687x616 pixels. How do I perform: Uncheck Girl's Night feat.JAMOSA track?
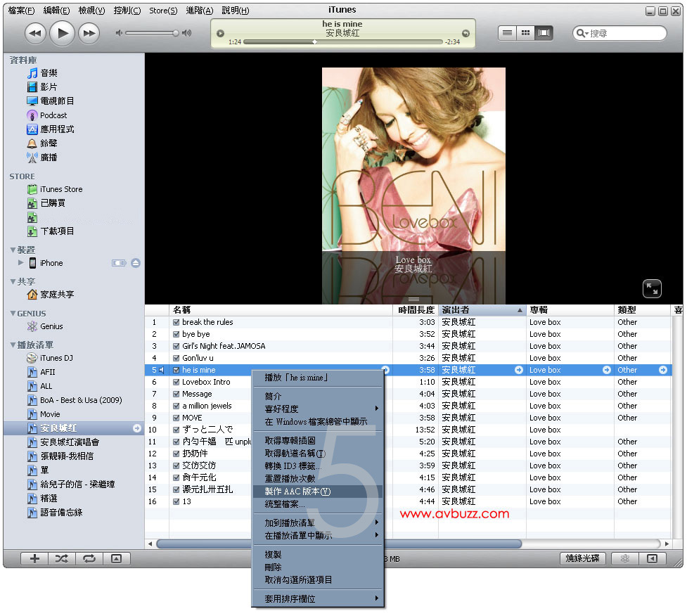tap(176, 346)
